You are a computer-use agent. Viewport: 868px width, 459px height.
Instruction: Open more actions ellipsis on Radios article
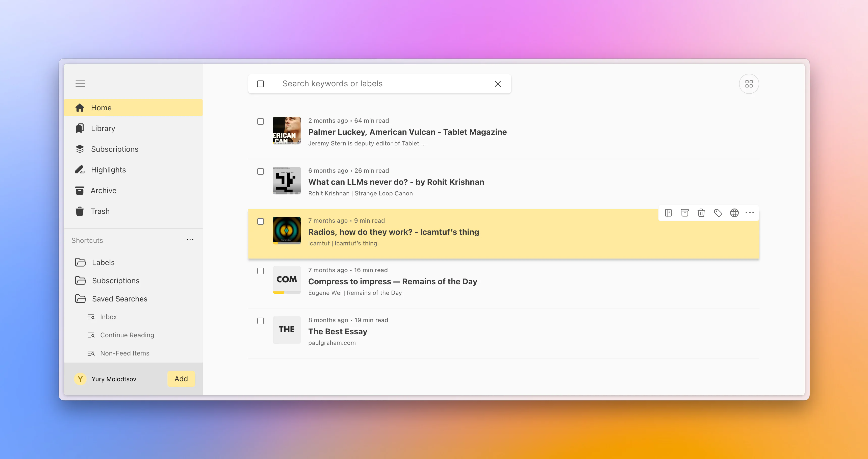click(x=750, y=213)
